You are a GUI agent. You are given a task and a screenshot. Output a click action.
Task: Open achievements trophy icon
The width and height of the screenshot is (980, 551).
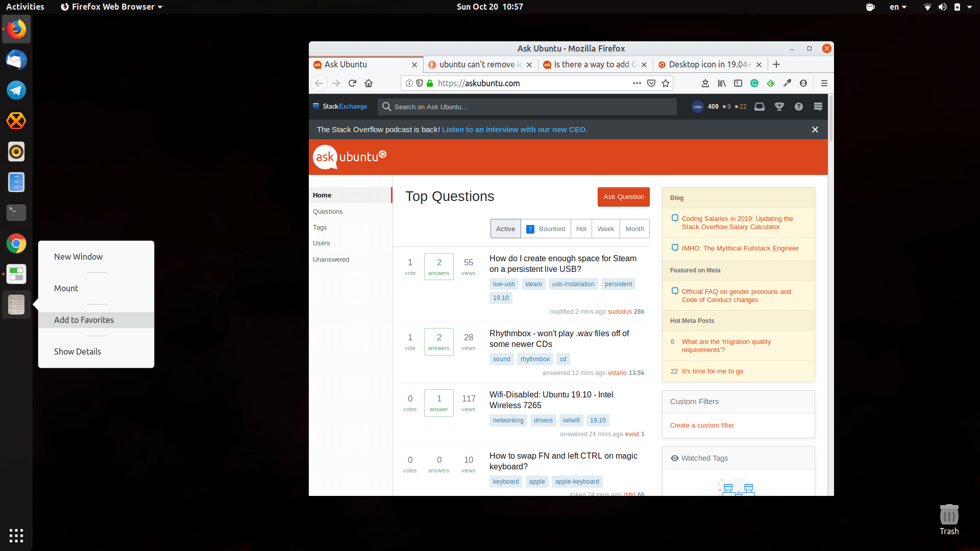[779, 107]
